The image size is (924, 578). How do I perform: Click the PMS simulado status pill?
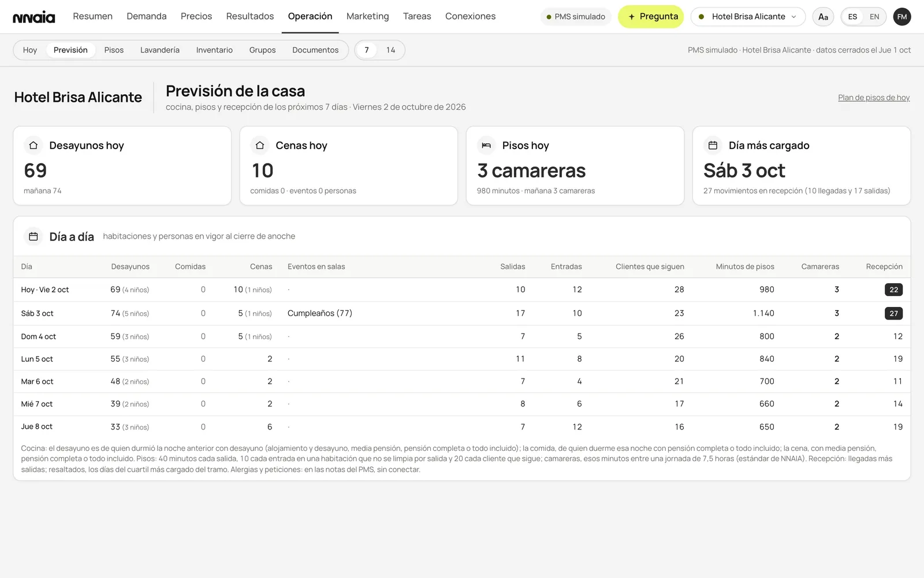[576, 17]
